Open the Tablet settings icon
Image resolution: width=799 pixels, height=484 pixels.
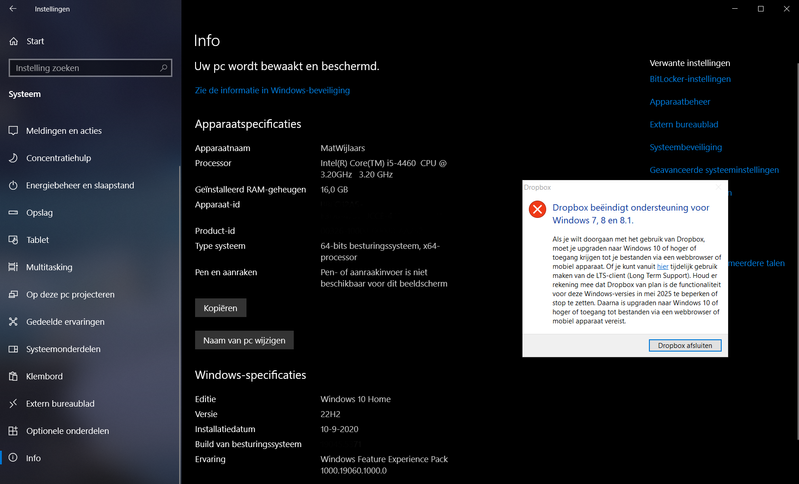(14, 240)
